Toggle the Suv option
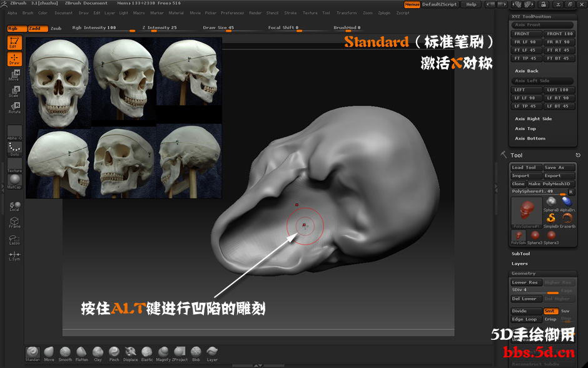The height and width of the screenshot is (368, 588). (x=565, y=311)
